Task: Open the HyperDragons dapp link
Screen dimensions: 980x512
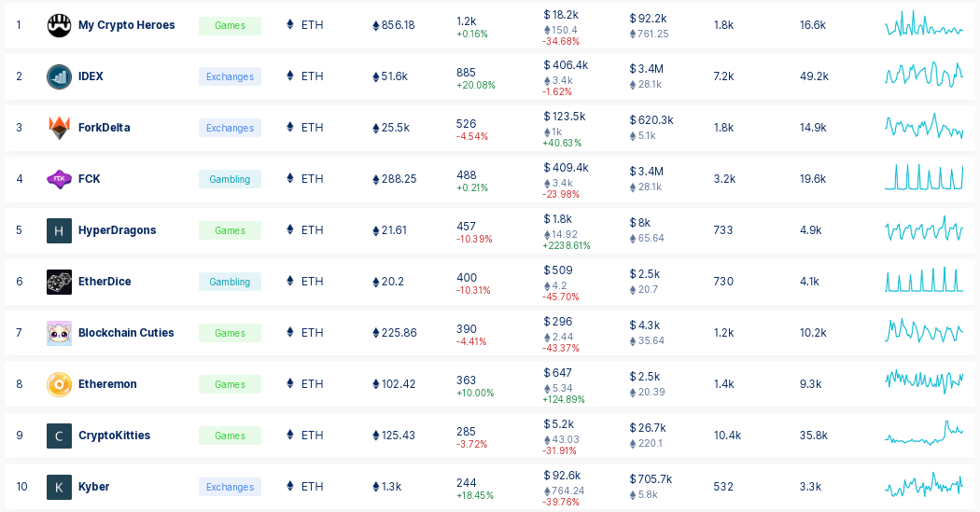Action: 117,229
